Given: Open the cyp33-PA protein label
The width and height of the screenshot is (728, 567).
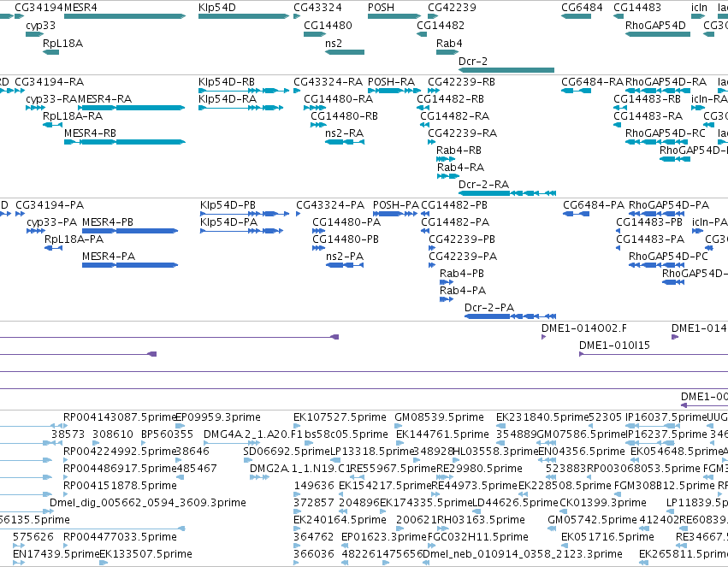Looking at the screenshot, I should pyautogui.click(x=52, y=222).
